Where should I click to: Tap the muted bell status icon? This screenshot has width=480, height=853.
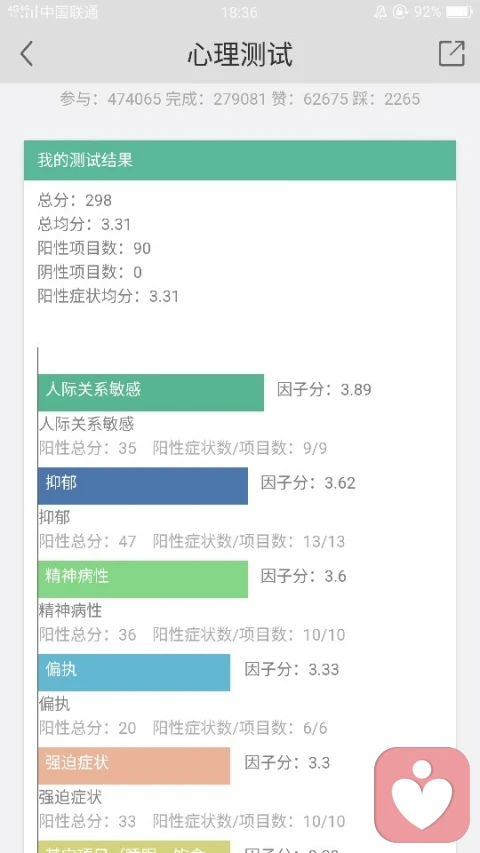point(380,12)
